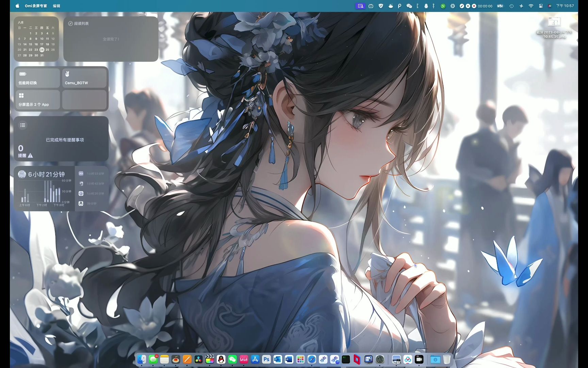The width and height of the screenshot is (588, 368).
Task: Click the green N menu bar icon
Action: coord(443,6)
